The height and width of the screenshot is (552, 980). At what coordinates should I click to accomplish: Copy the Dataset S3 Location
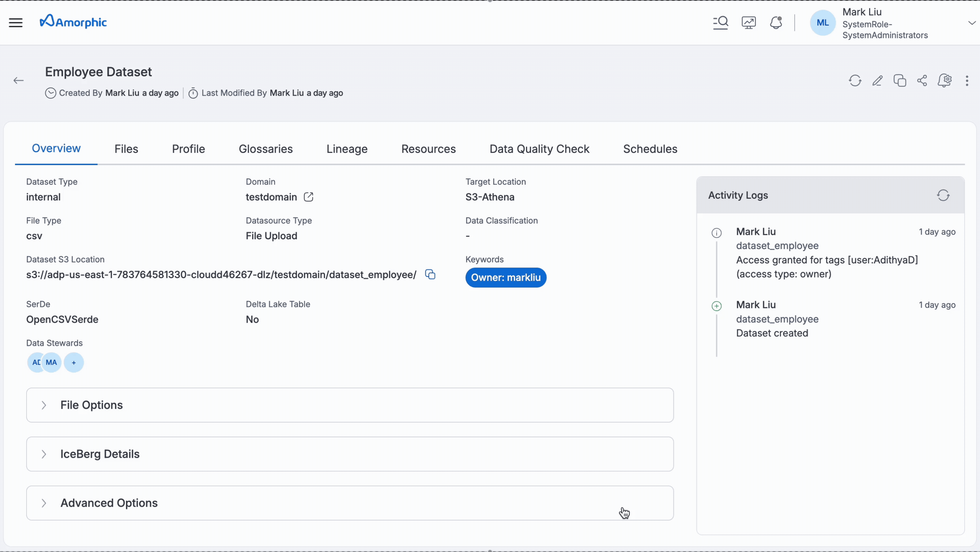pos(430,274)
